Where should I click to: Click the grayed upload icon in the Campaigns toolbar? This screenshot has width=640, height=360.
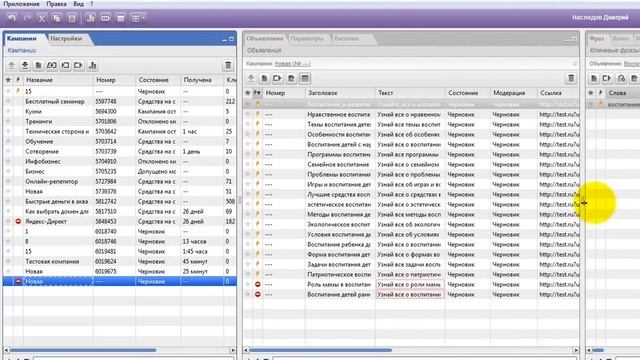pyautogui.click(x=11, y=65)
